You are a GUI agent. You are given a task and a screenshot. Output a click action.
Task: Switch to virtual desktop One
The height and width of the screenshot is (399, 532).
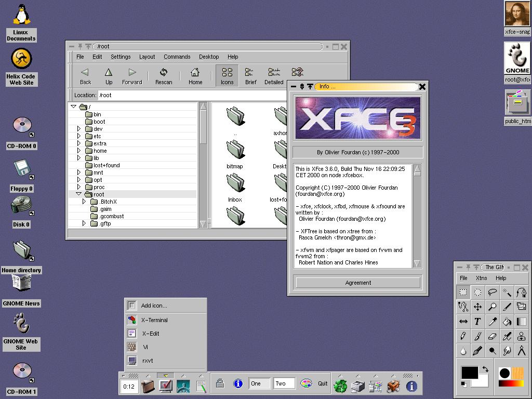click(260, 383)
